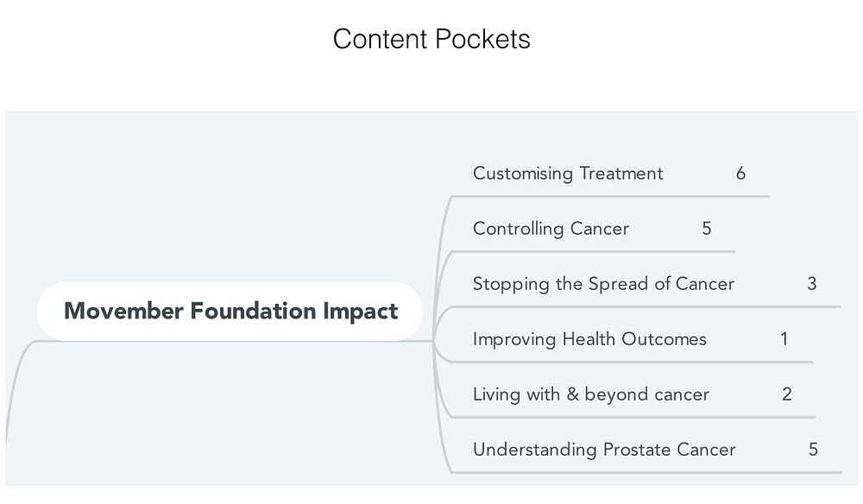Viewport: 863px width, 504px height.
Task: Click number 6 next to Customising Treatment
Action: click(740, 173)
